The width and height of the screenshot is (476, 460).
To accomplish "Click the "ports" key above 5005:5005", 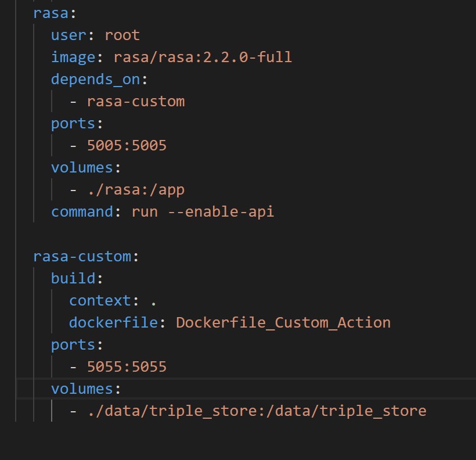I will 73,123.
